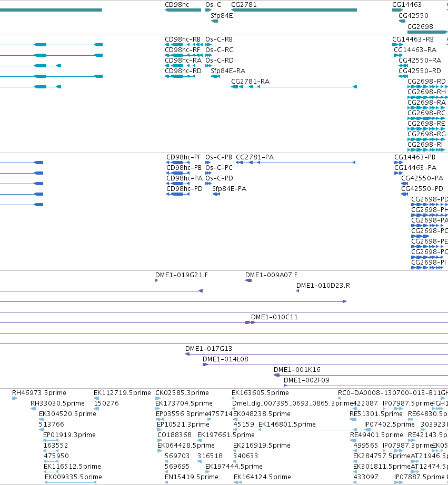Select protein CD98hc-PB
Viewport: 448px width, 485px height.
point(178,173)
